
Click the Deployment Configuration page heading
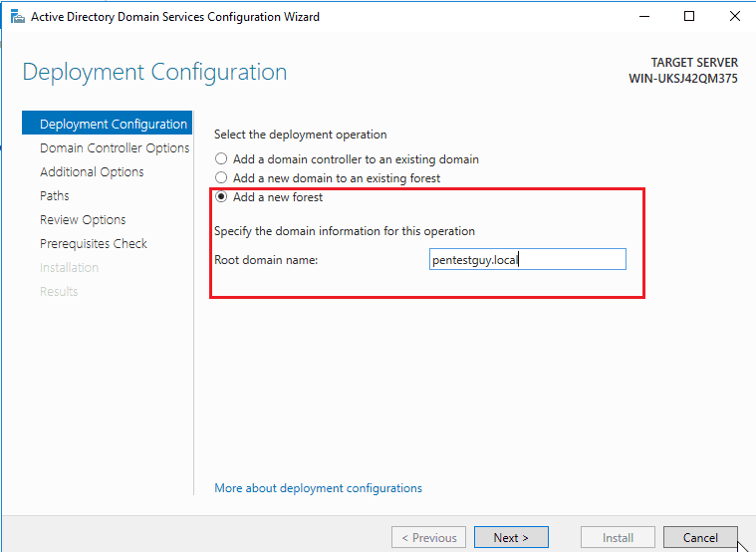154,73
